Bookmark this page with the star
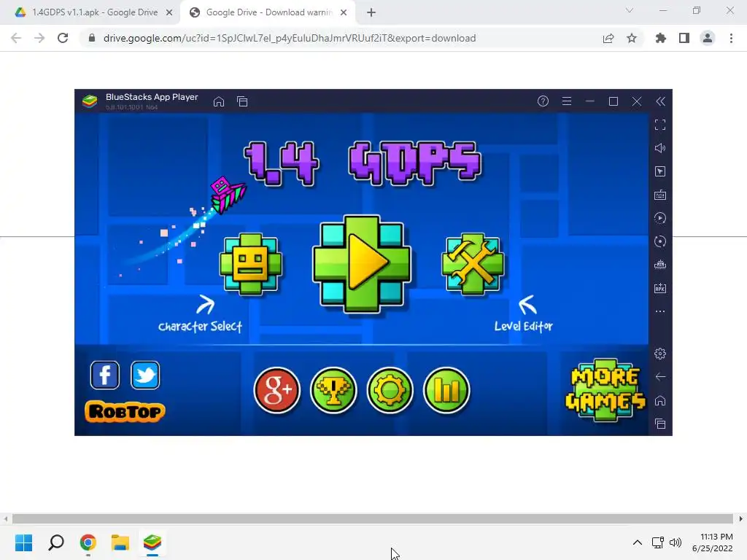747x560 pixels. pyautogui.click(x=632, y=38)
